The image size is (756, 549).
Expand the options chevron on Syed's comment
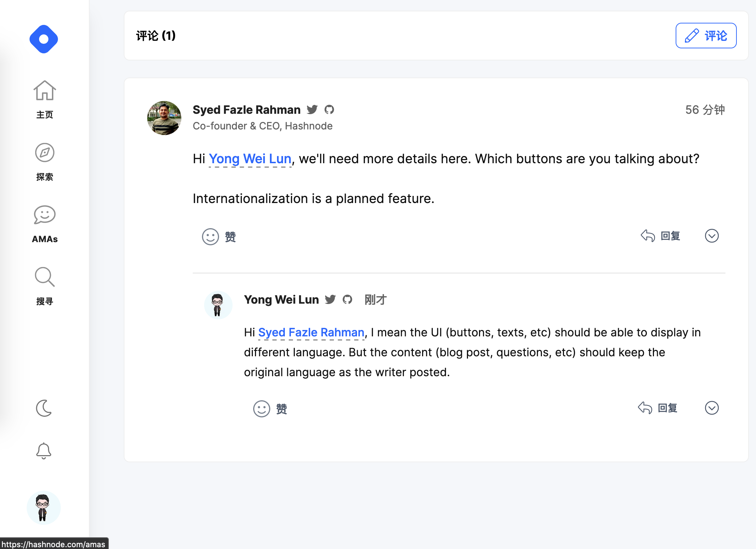(x=712, y=236)
